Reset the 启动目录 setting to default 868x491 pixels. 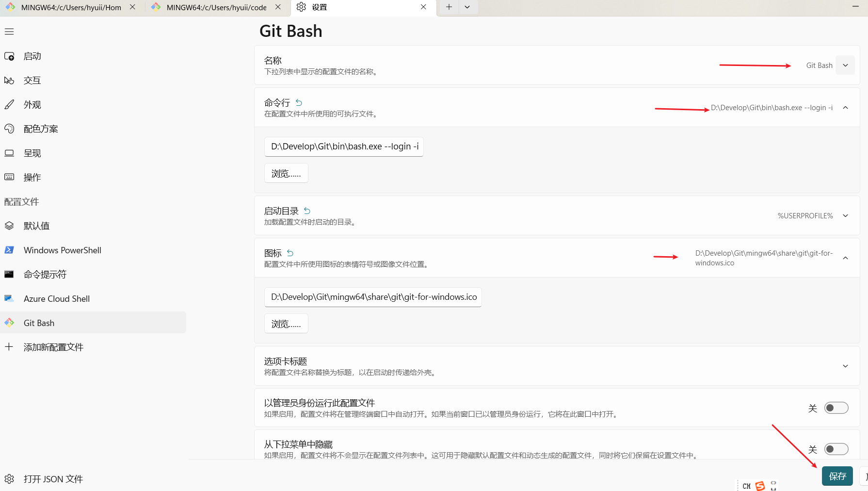pos(307,211)
